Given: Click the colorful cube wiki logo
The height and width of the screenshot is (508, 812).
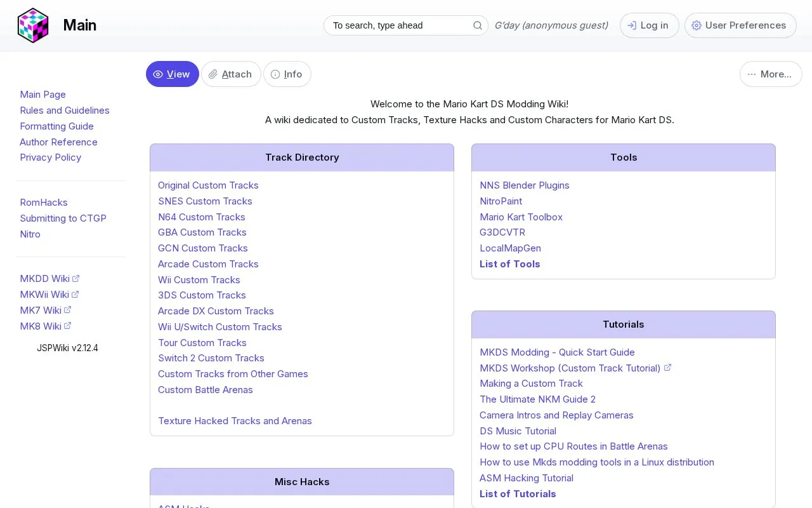Looking at the screenshot, I should pos(33,25).
